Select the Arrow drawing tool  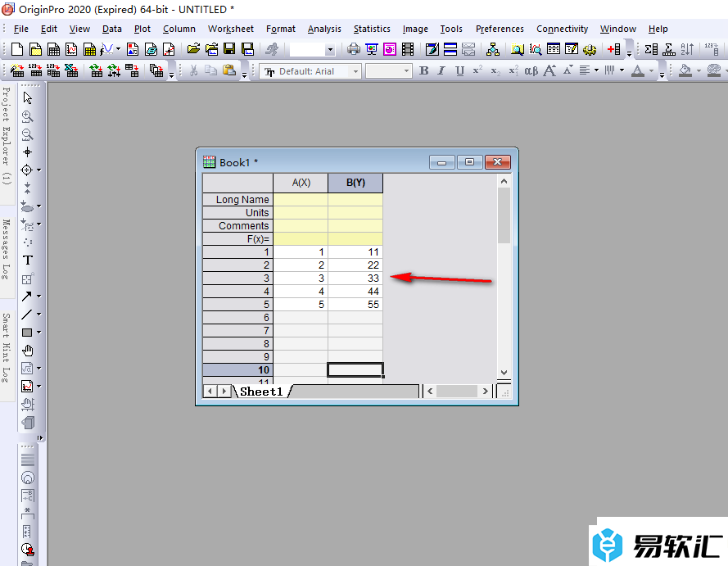click(x=27, y=297)
